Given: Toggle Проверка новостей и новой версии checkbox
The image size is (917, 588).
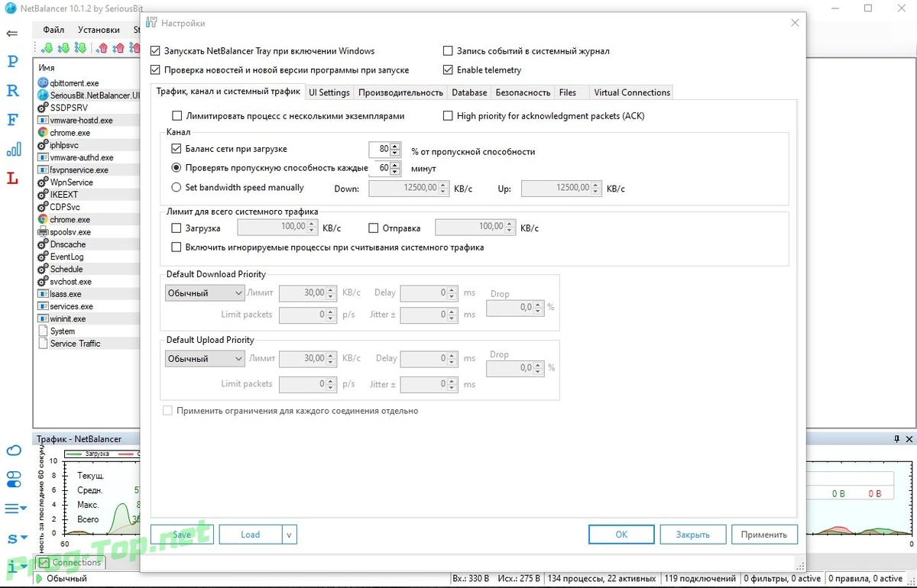Looking at the screenshot, I should tap(157, 69).
